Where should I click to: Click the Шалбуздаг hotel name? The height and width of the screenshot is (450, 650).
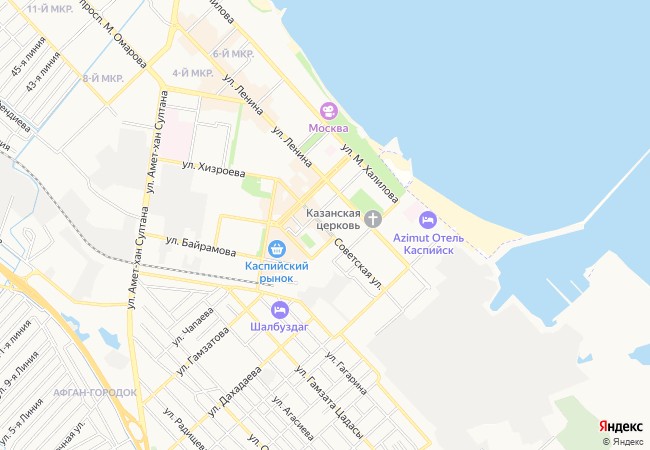coord(279,327)
